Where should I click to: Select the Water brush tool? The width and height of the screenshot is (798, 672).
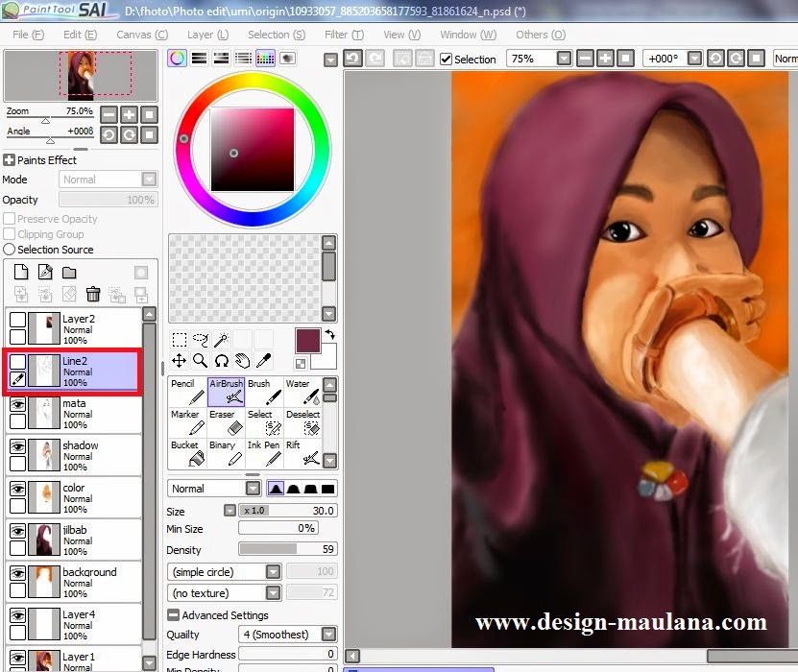tap(302, 392)
